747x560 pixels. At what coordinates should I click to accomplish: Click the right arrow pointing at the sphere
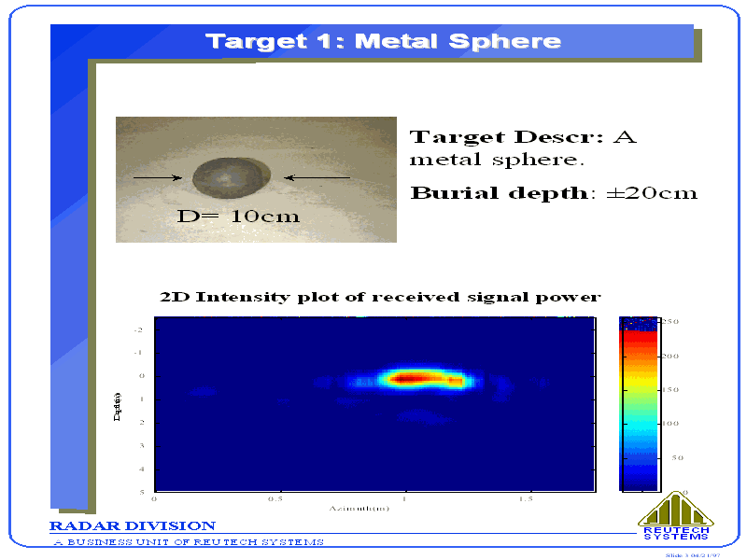tap(317, 177)
